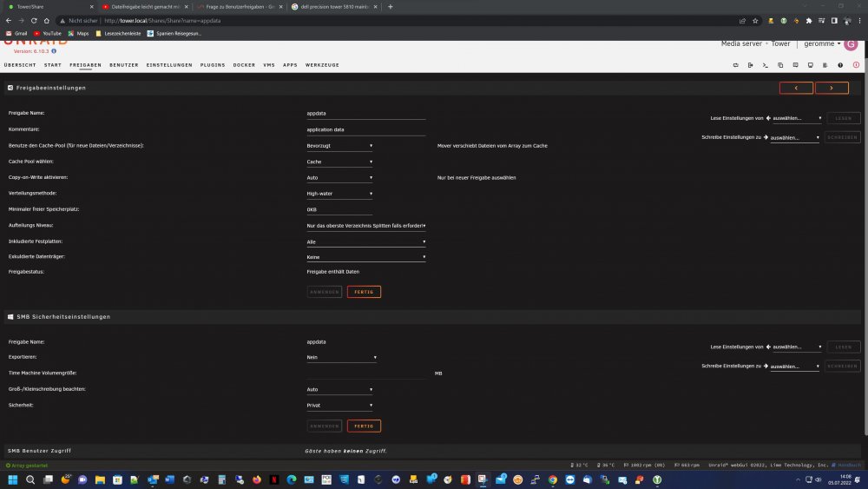This screenshot has height=489, width=868.
Task: Switch to the Dateifreigabe YouTube browser tab
Action: (x=146, y=7)
